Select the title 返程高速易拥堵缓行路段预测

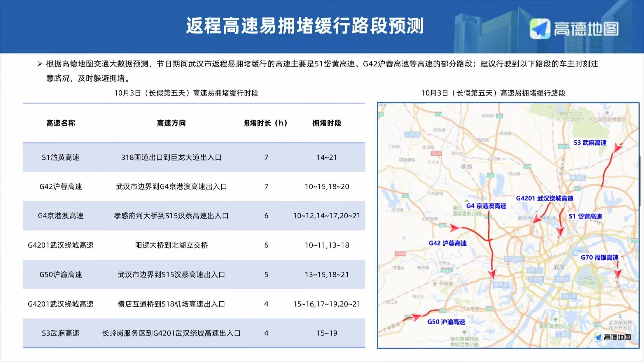coord(305,26)
